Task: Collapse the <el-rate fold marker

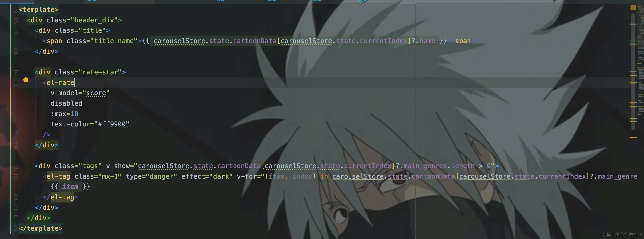Action: (x=16, y=83)
